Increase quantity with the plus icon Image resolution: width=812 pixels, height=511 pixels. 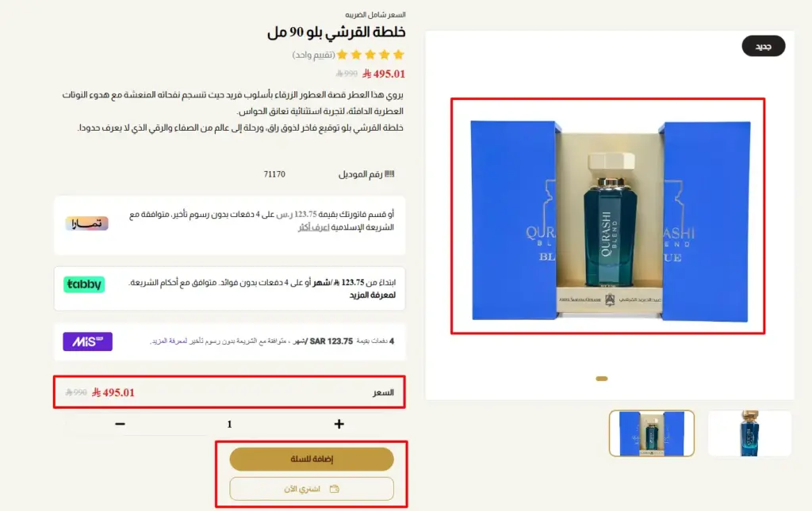339,424
